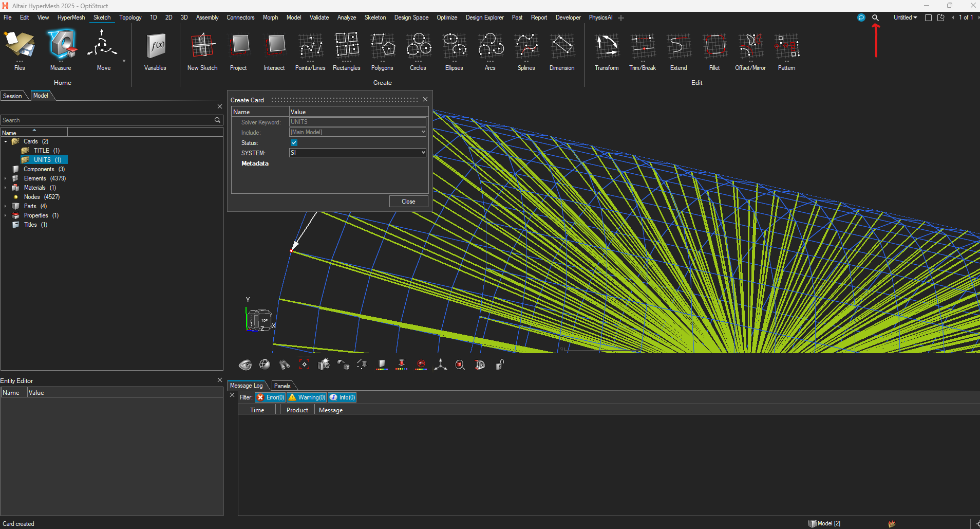This screenshot has height=529, width=980.
Task: Choose the Intersect tool
Action: pos(274,50)
